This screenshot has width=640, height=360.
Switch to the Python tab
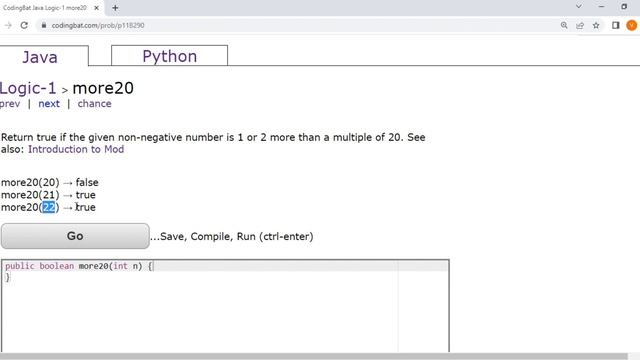point(169,56)
